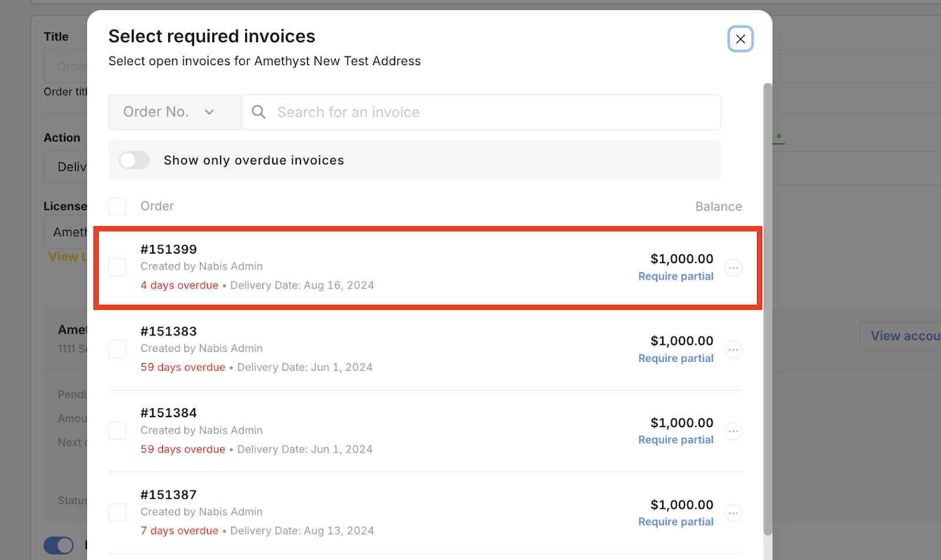
Task: Select the checkbox for invoice #151387
Action: coord(117,512)
